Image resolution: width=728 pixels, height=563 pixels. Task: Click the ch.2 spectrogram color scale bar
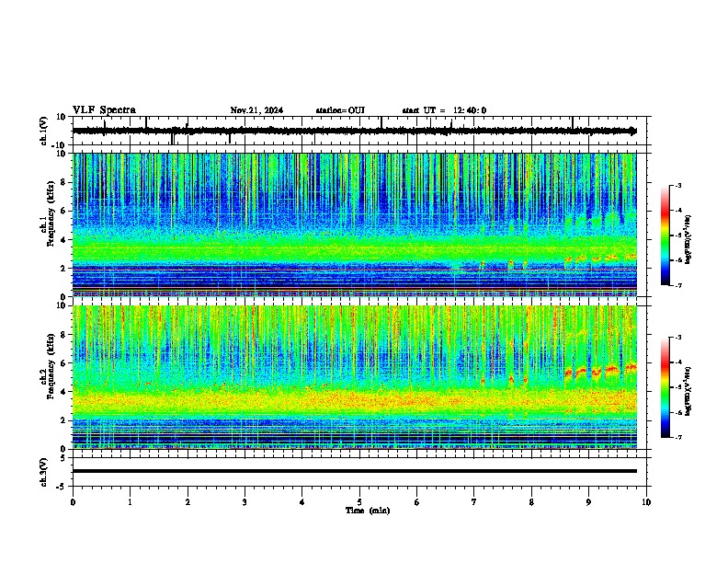click(665, 387)
